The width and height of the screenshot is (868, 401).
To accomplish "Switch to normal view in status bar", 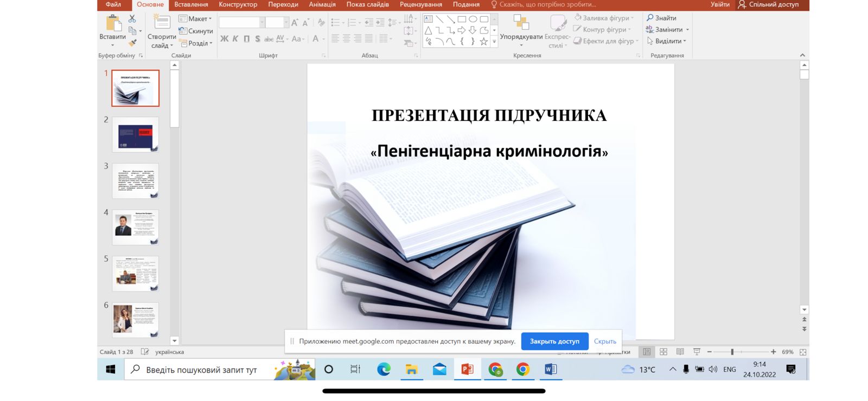I will (647, 352).
